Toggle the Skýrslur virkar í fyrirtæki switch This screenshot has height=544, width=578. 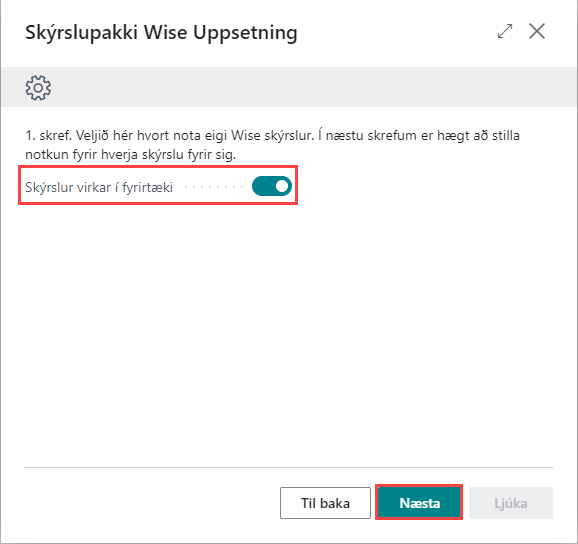[272, 186]
